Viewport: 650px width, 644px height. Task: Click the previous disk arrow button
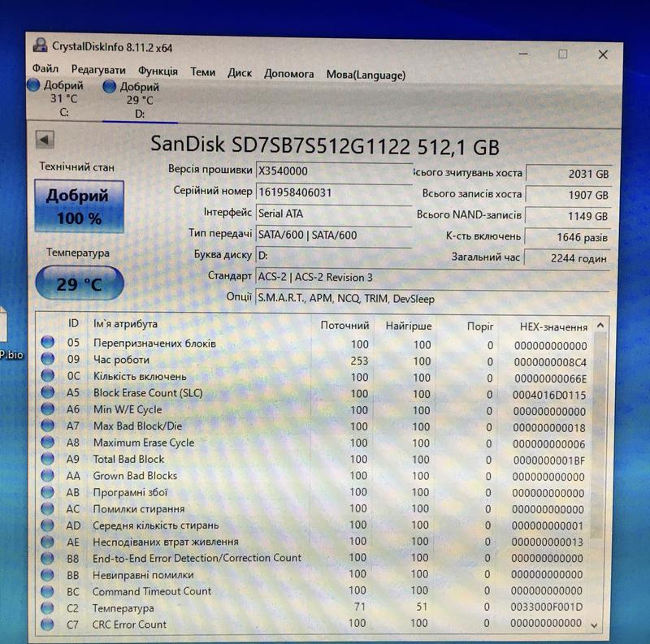45,140
